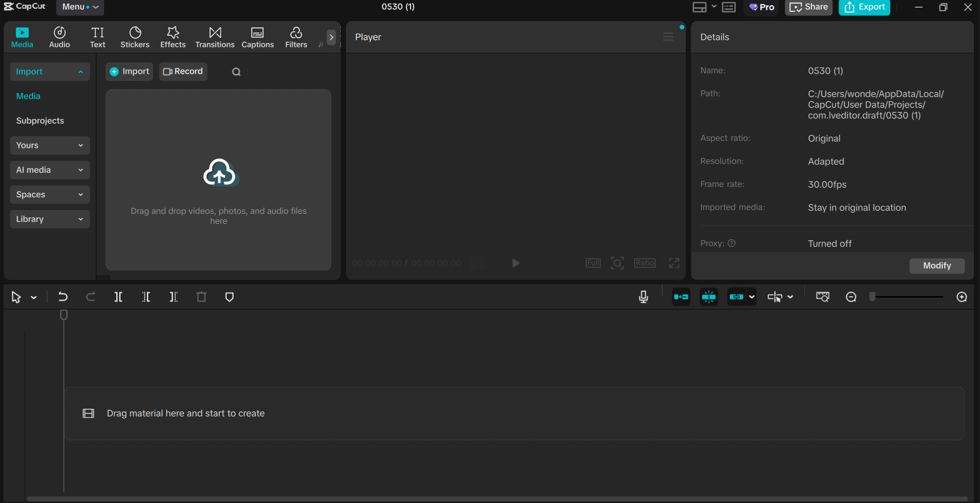Viewport: 980px width, 503px height.
Task: Click the Delete left trim icon
Action: click(146, 297)
